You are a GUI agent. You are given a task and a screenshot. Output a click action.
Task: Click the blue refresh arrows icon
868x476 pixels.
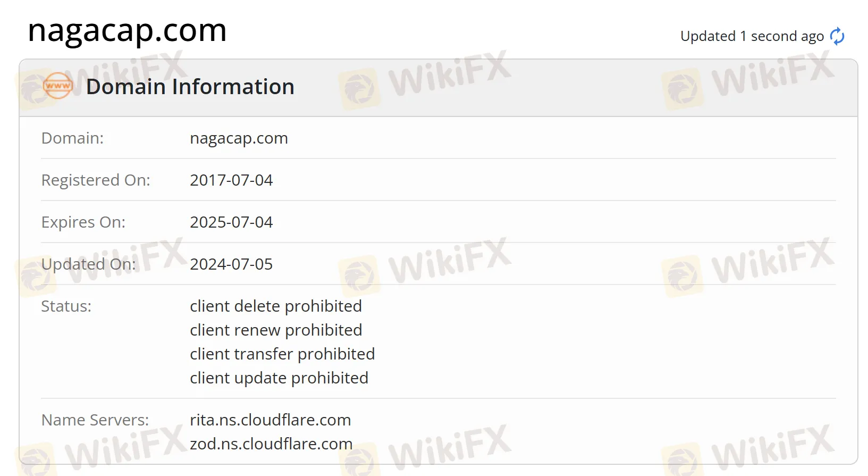click(x=837, y=36)
